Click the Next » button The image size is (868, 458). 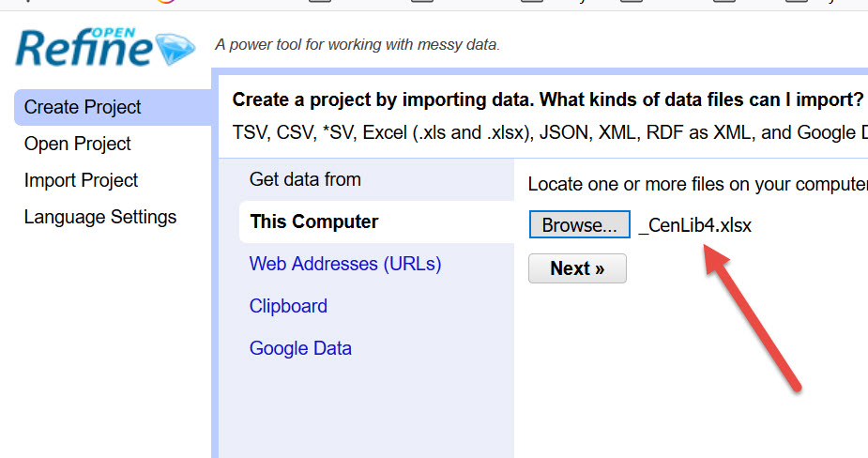[577, 268]
